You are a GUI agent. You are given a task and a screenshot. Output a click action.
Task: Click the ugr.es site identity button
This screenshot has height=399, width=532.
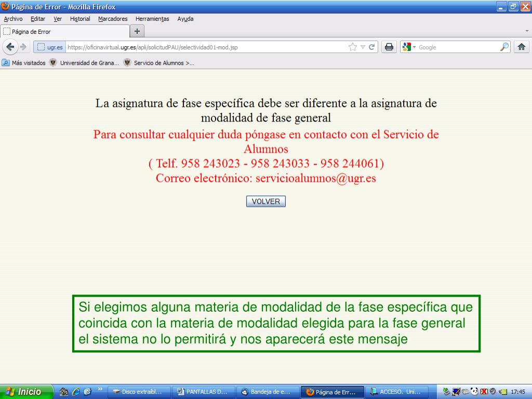point(50,47)
